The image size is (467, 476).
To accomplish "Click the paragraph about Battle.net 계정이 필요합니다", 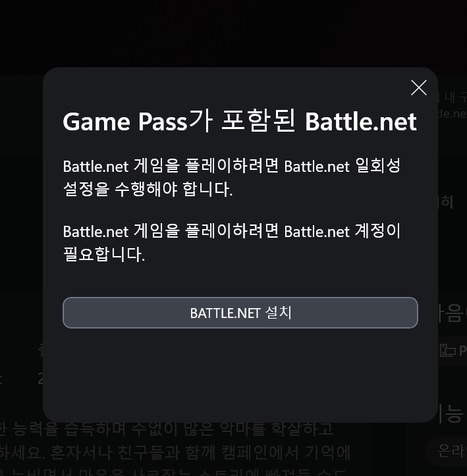I will (232, 243).
